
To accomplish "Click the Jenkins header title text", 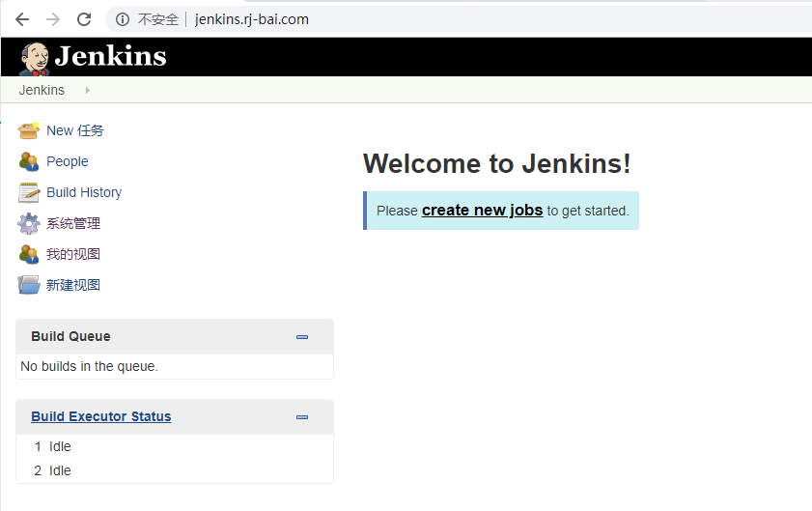I will coord(110,56).
